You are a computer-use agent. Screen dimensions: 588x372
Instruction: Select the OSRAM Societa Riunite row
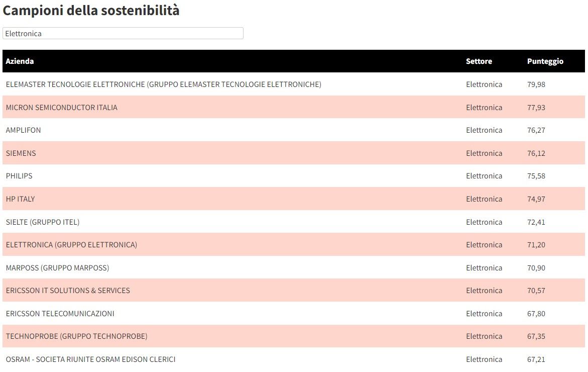coord(90,359)
